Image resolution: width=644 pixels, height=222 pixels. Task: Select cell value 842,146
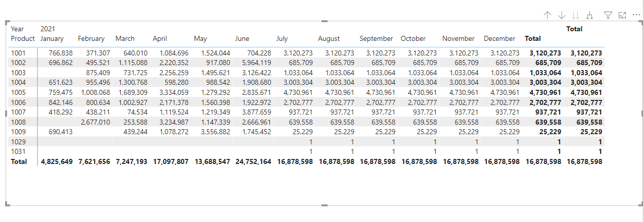click(x=61, y=102)
